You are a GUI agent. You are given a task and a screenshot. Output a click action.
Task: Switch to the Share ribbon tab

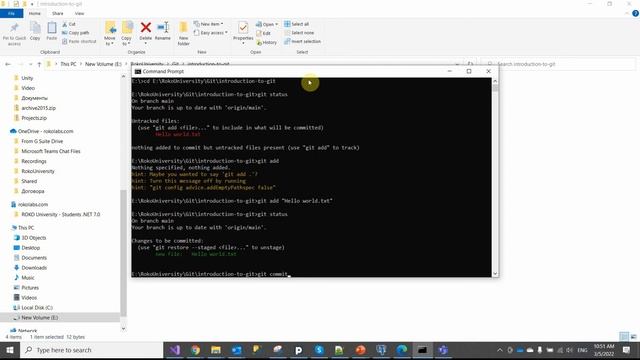click(x=58, y=13)
